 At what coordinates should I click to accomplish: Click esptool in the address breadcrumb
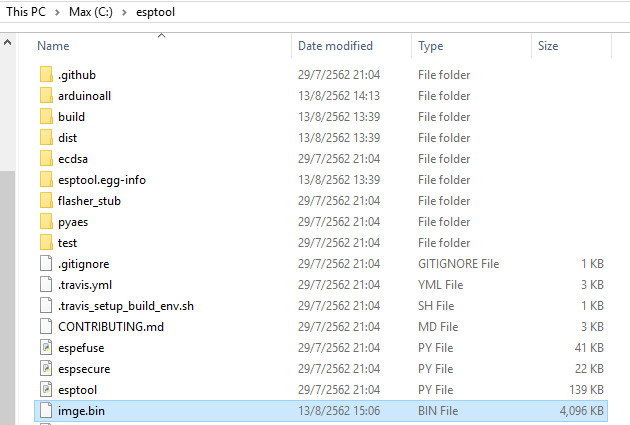click(155, 12)
